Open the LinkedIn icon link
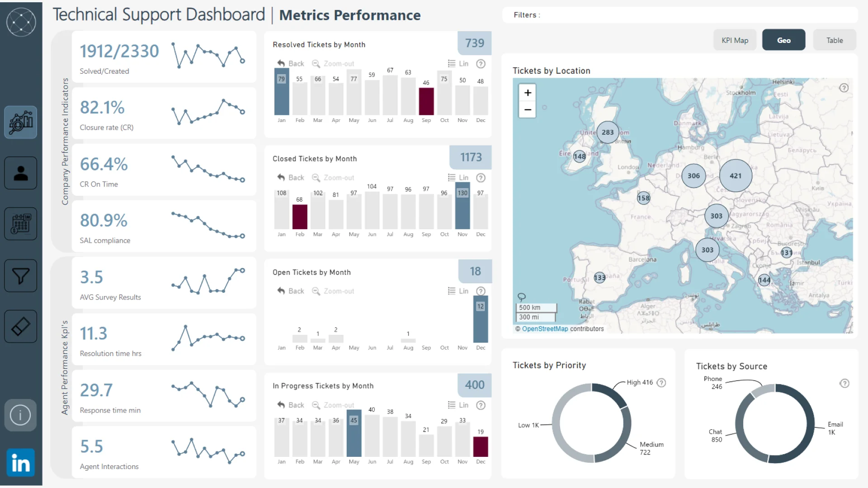Image resolution: width=868 pixels, height=488 pixels. point(21,463)
